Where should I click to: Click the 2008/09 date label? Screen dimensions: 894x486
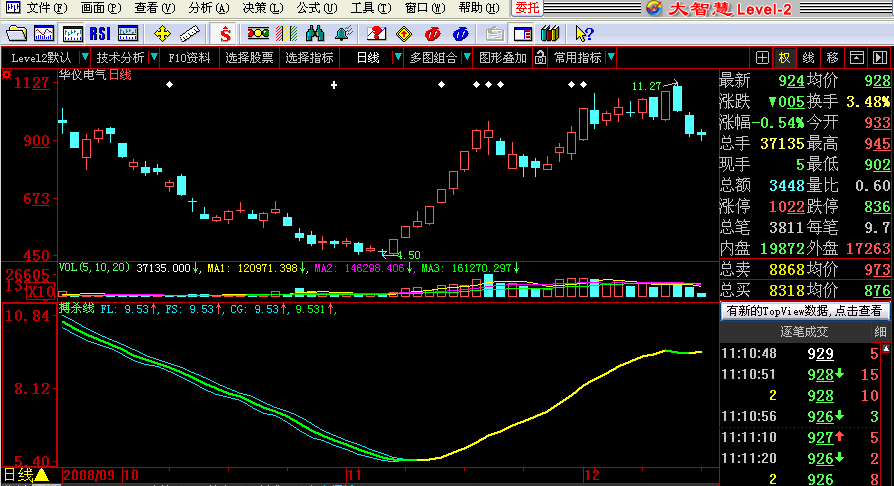click(90, 475)
